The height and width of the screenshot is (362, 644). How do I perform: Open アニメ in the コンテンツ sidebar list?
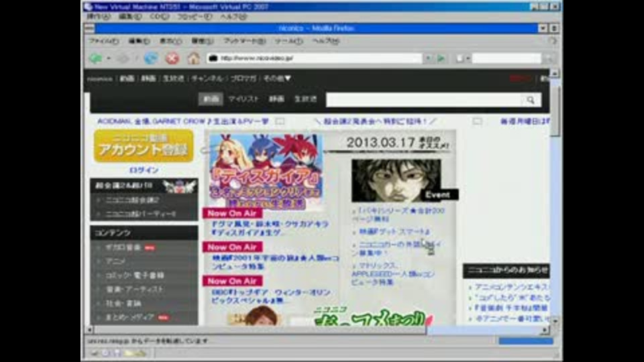(115, 261)
